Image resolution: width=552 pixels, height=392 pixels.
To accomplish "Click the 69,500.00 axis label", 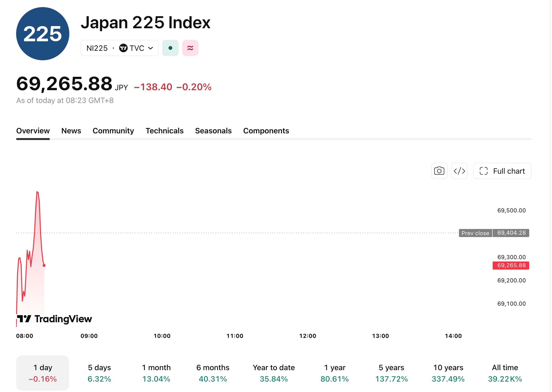I will tap(512, 210).
